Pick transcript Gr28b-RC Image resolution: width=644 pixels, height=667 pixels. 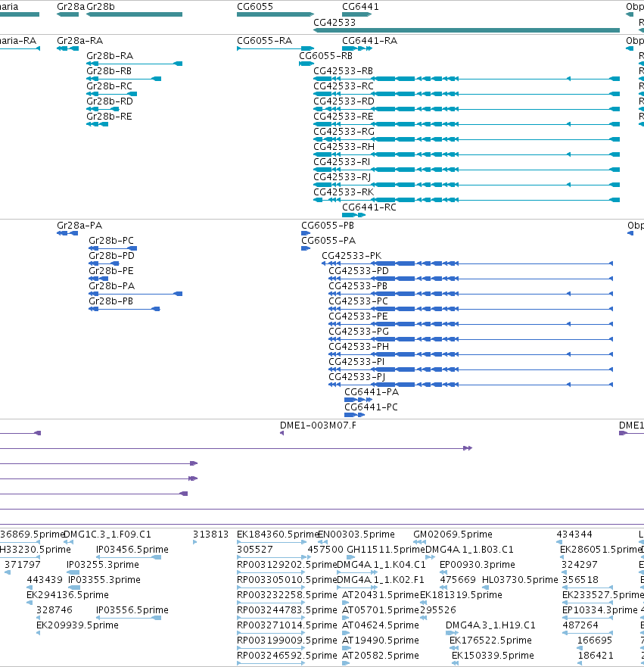point(111,94)
